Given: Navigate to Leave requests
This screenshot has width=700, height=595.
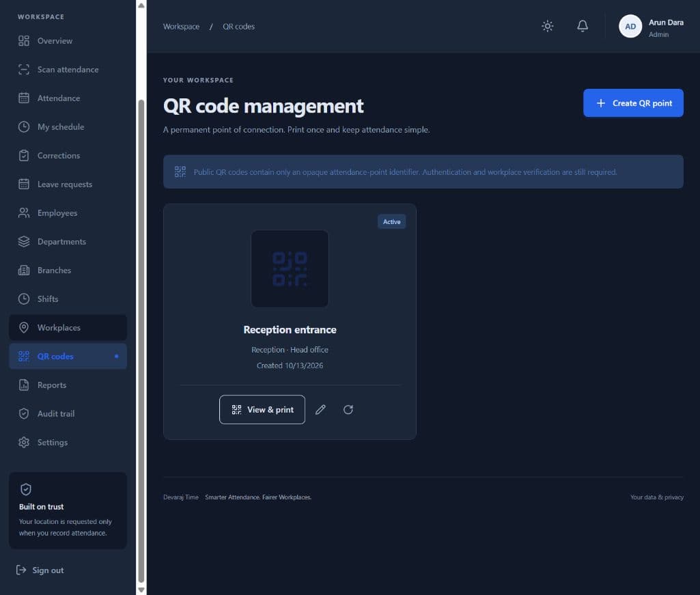Looking at the screenshot, I should pyautogui.click(x=68, y=184).
